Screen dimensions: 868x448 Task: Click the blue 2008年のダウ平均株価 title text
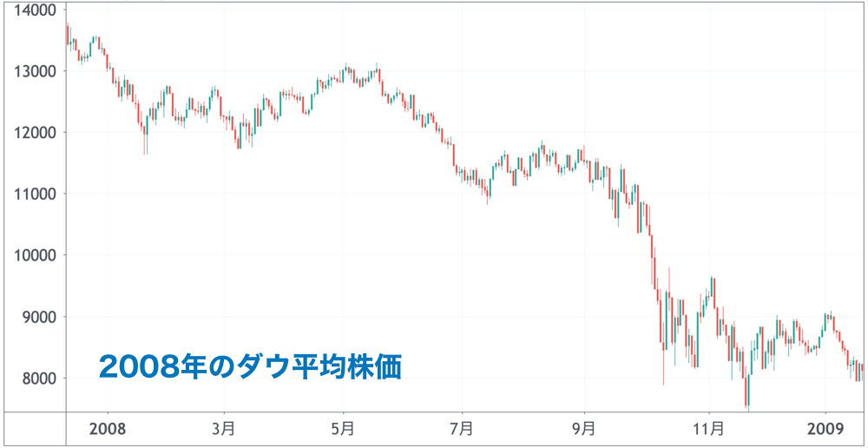click(x=250, y=366)
